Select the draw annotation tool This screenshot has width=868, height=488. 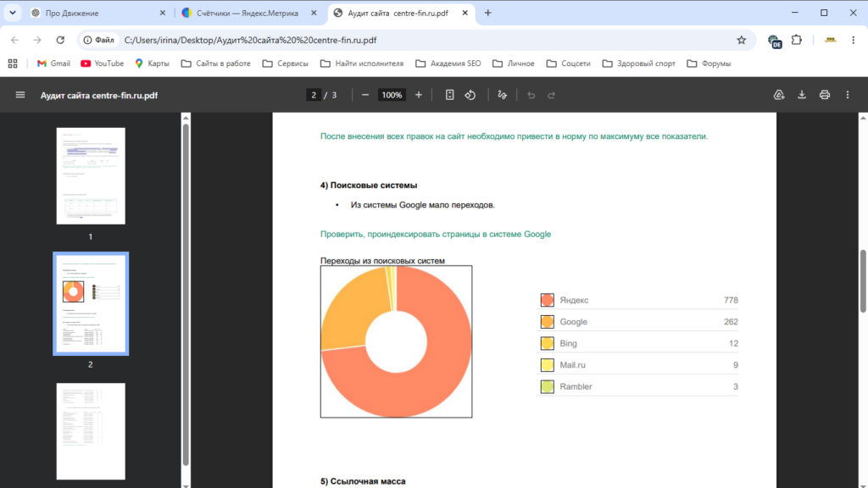(502, 95)
